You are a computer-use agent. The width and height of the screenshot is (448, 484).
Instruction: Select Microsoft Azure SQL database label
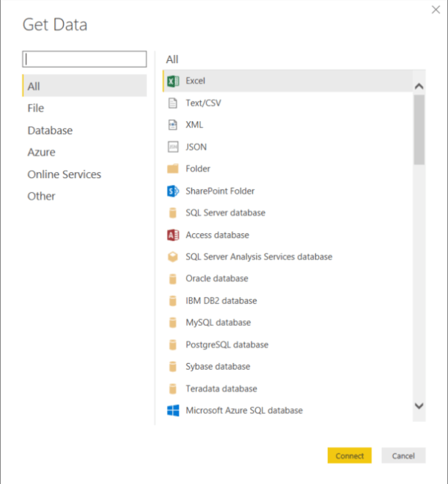tap(244, 411)
